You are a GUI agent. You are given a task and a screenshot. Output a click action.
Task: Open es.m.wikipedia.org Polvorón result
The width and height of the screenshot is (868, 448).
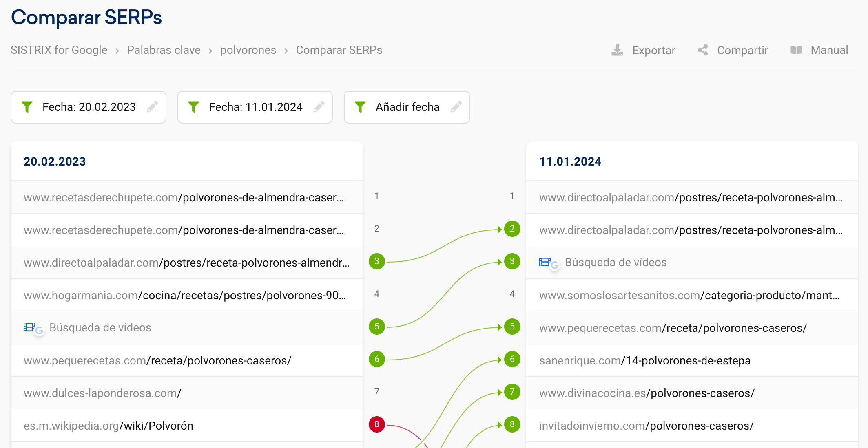(x=108, y=426)
